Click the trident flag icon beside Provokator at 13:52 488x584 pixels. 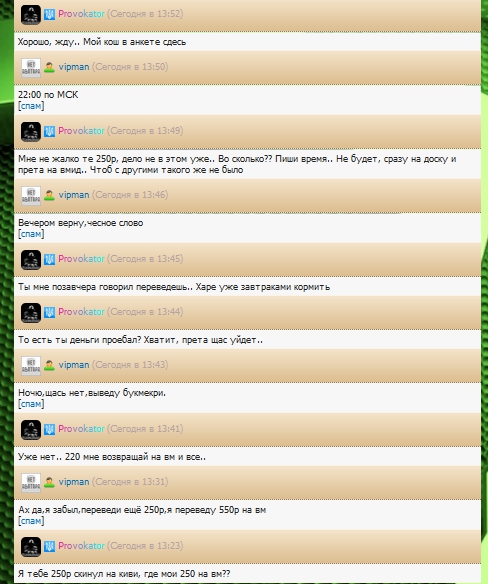tap(50, 15)
